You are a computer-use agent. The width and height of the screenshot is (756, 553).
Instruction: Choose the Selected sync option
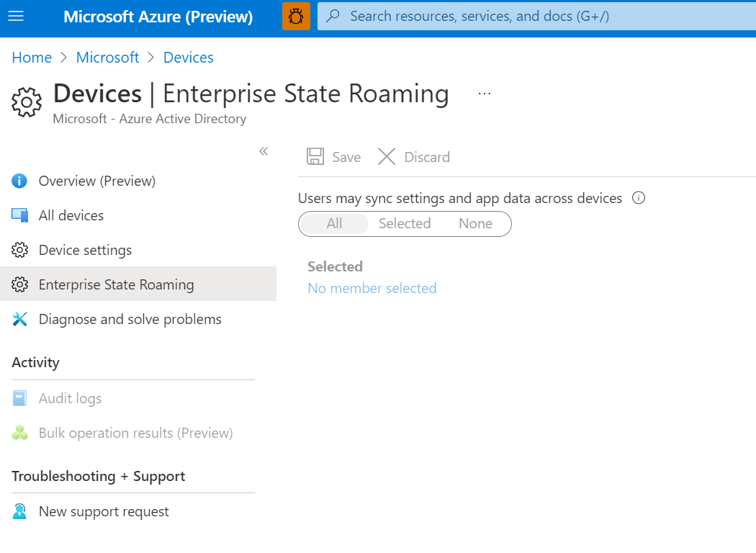404,224
